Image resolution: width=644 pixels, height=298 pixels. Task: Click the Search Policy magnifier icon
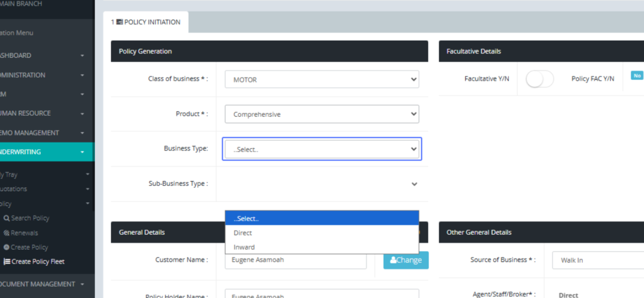coord(6,218)
